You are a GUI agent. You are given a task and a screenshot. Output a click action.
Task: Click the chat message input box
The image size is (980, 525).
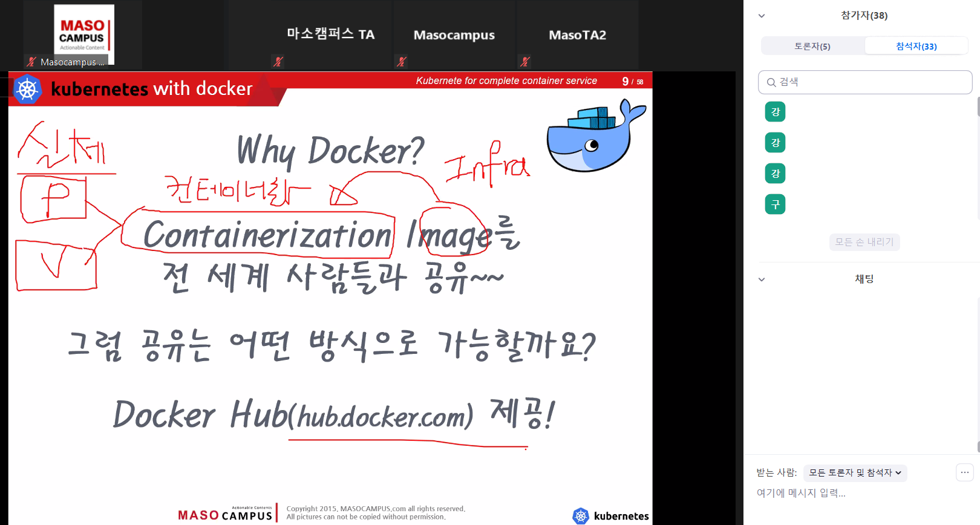(x=859, y=493)
